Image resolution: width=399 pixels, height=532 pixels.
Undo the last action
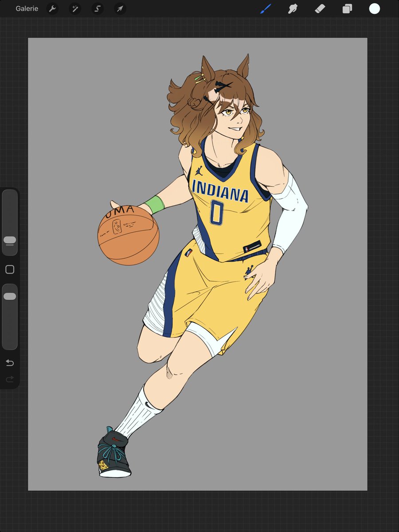[10, 363]
